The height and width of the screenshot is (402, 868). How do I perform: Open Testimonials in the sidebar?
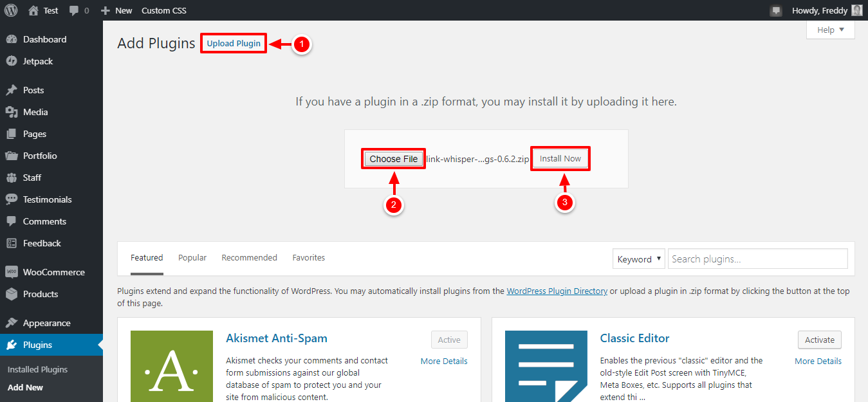coord(51,199)
